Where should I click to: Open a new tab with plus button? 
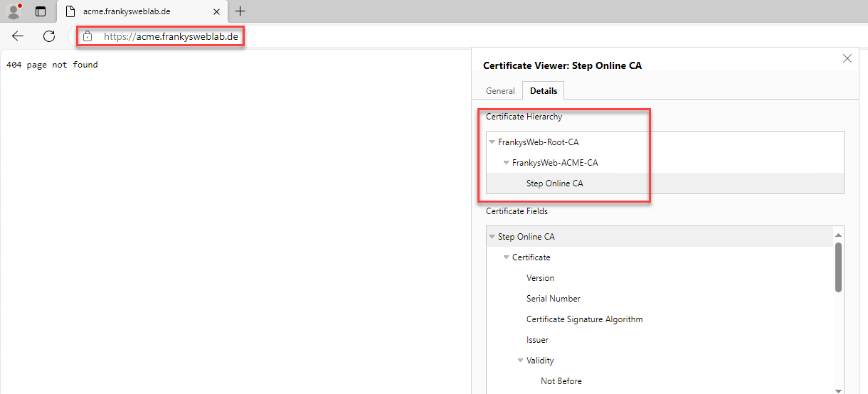click(240, 11)
